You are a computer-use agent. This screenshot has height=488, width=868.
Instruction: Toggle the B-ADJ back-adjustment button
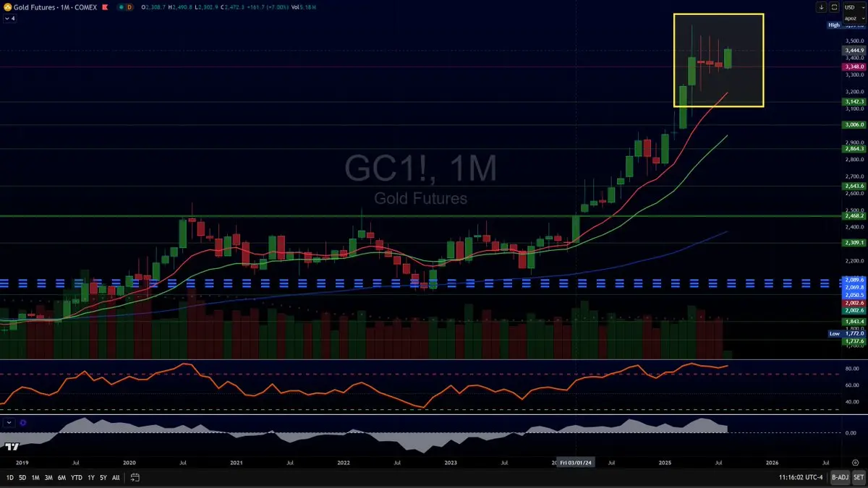pos(840,477)
